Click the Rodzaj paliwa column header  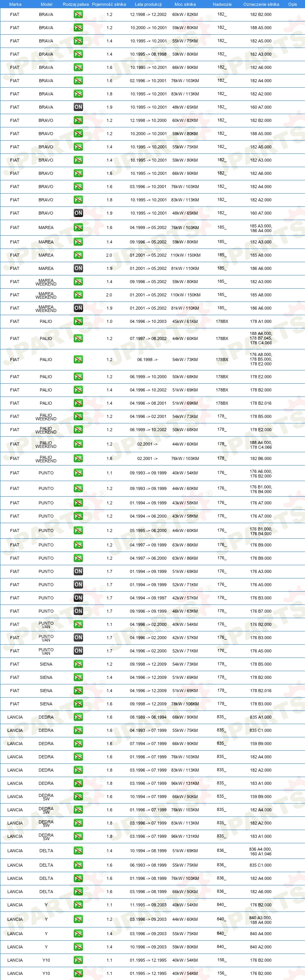76,4
